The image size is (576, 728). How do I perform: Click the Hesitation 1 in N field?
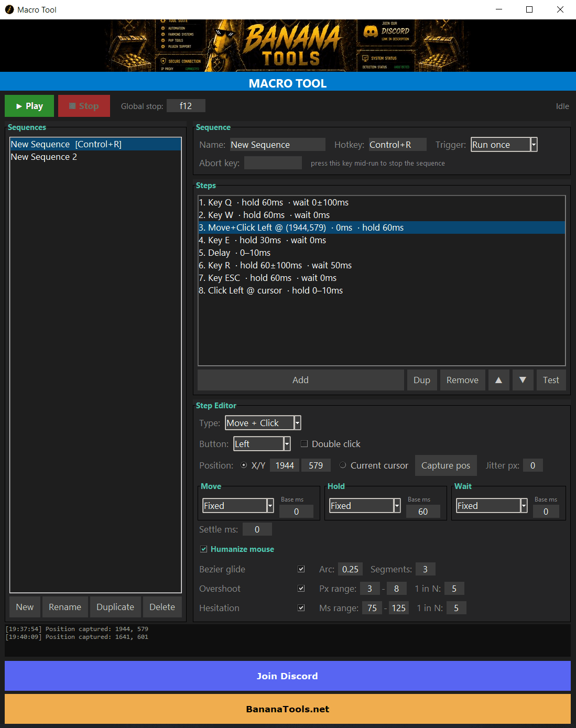click(x=457, y=608)
